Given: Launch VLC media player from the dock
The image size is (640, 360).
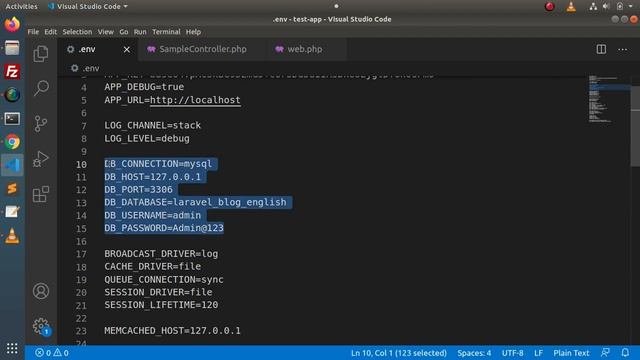Looking at the screenshot, I should tap(12, 236).
